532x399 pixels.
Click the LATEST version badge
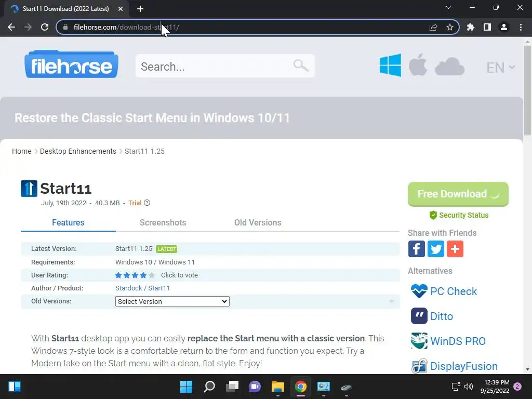[x=167, y=249]
